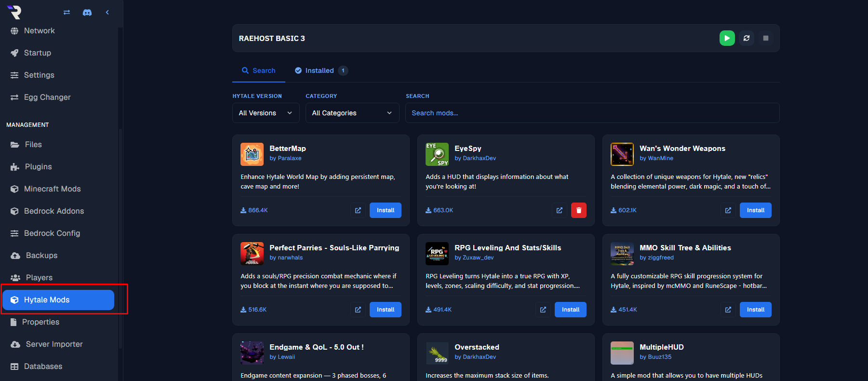Click the 866.4K download count
Screen dimensions: 868x381
coord(254,210)
